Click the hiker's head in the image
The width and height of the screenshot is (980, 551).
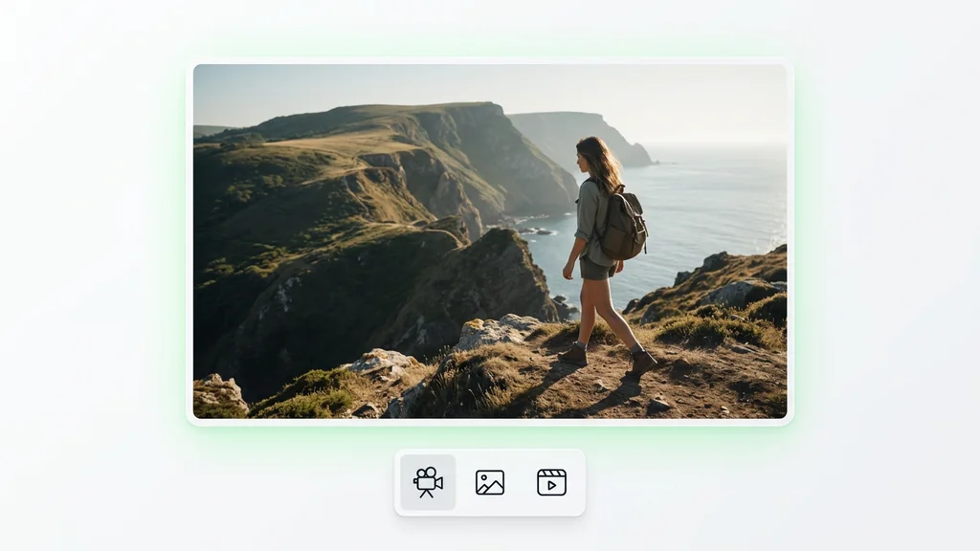tap(592, 156)
